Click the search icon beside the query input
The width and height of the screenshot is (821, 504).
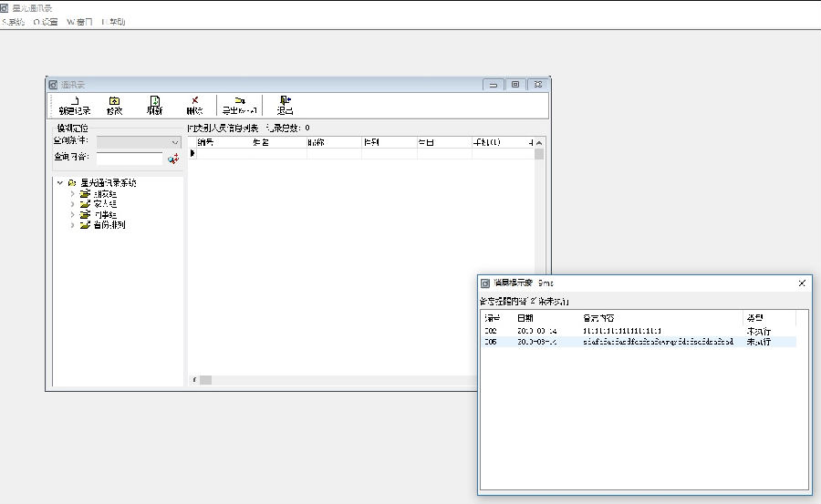(x=173, y=159)
